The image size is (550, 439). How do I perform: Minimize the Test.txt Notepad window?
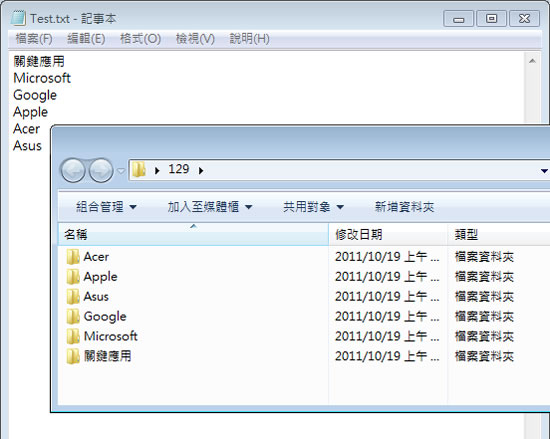click(458, 19)
